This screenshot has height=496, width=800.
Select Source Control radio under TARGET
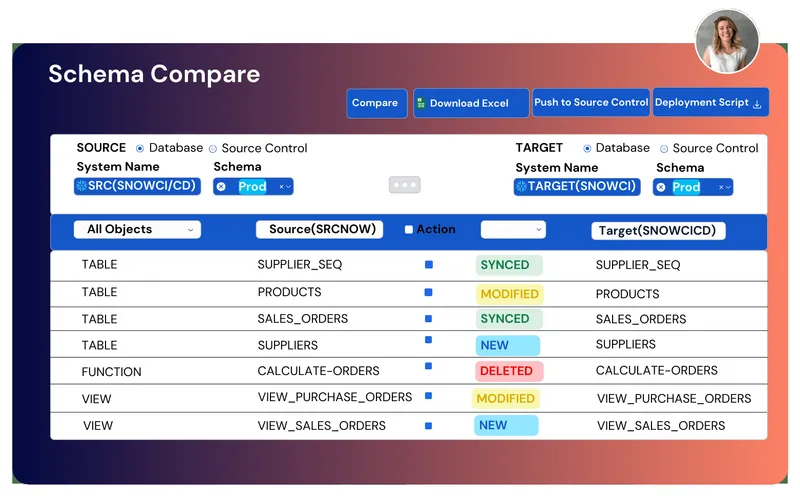(664, 149)
